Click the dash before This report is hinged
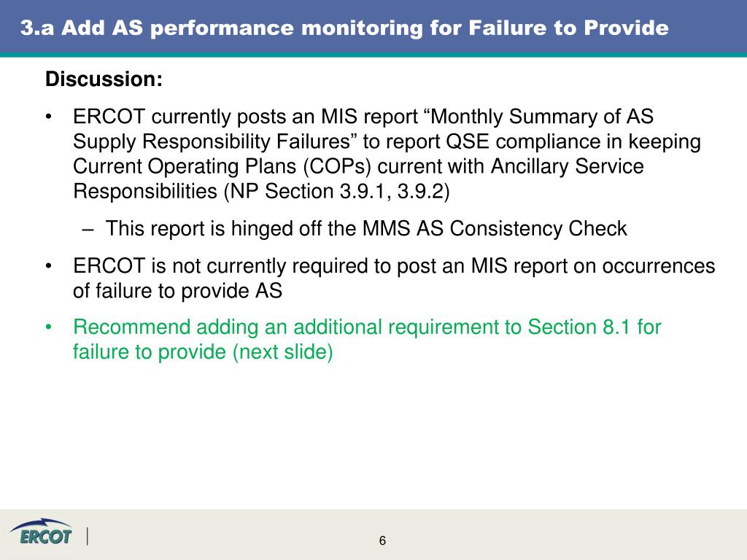The height and width of the screenshot is (560, 747). pyautogui.click(x=88, y=230)
